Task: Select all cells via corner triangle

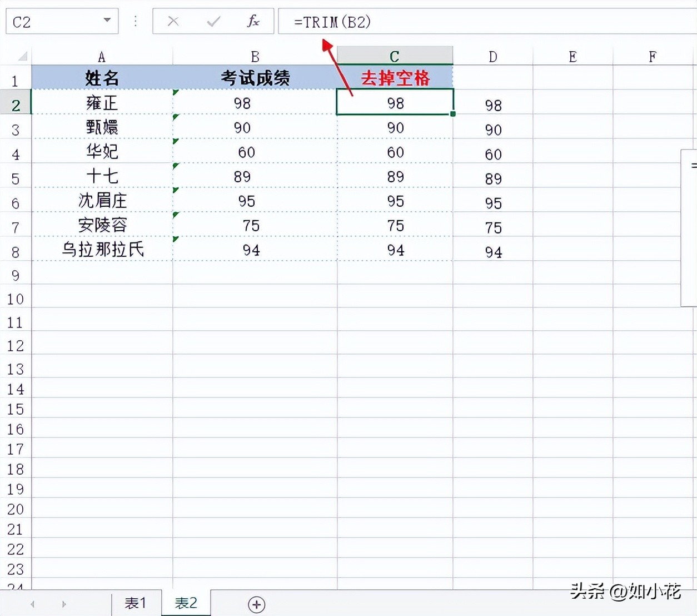Action: pos(23,56)
